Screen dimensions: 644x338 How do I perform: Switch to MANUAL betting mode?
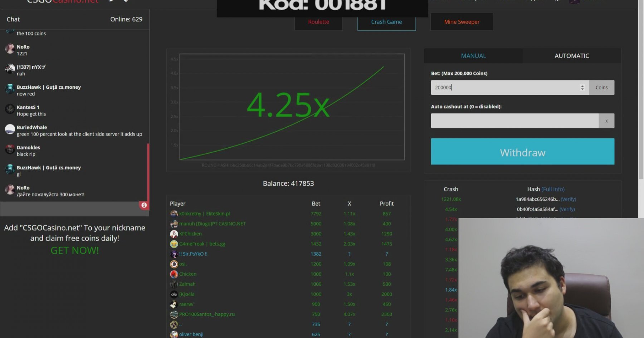coord(473,56)
